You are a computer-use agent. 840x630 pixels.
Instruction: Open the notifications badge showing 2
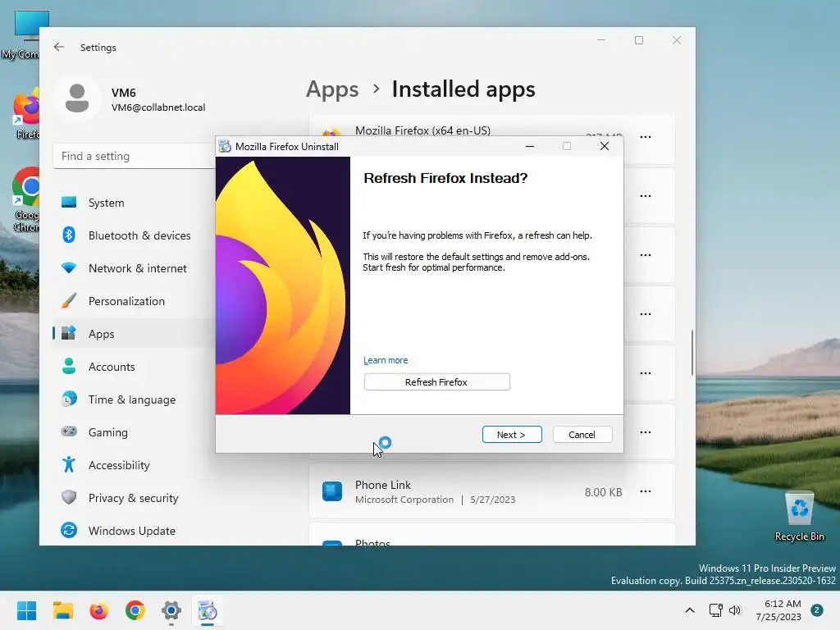coord(817,610)
